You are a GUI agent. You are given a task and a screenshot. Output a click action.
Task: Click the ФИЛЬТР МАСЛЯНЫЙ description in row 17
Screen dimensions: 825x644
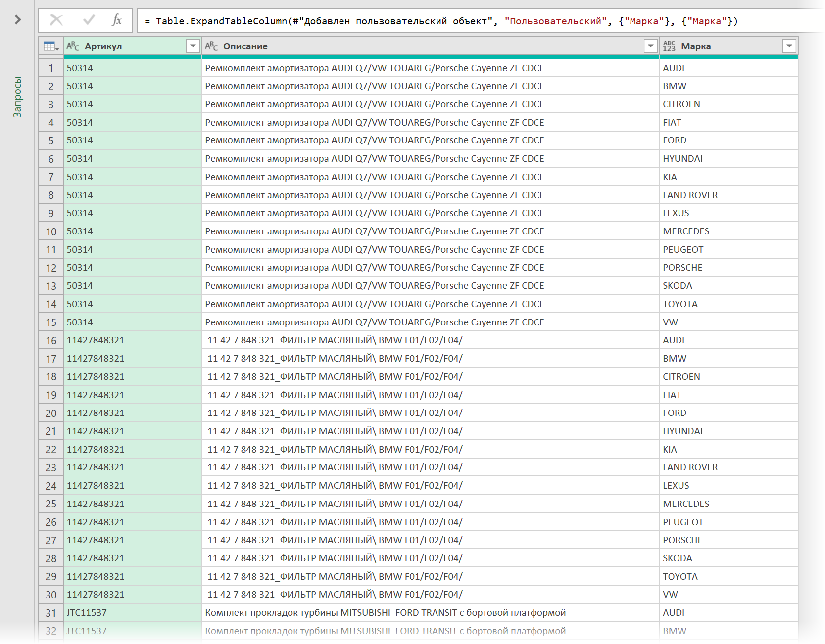(x=335, y=359)
